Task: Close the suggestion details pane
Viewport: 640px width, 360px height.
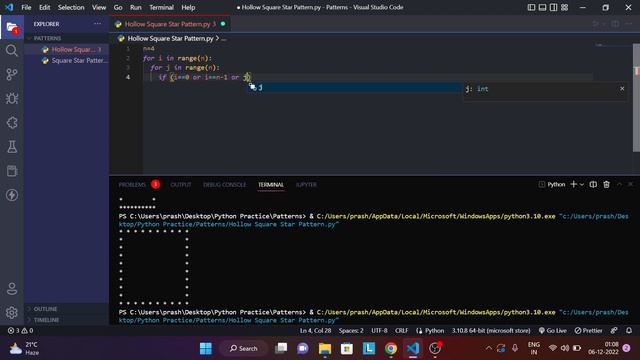Action: pos(622,89)
